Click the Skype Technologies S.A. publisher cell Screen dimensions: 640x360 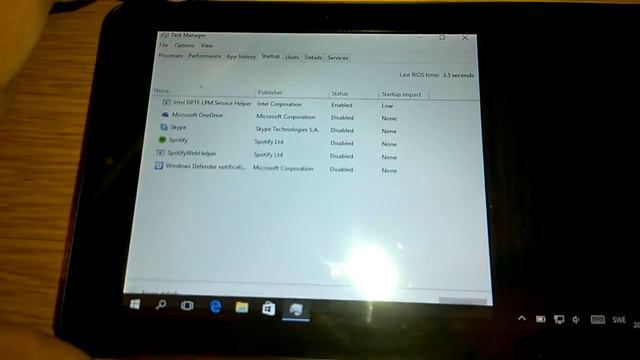[287, 129]
